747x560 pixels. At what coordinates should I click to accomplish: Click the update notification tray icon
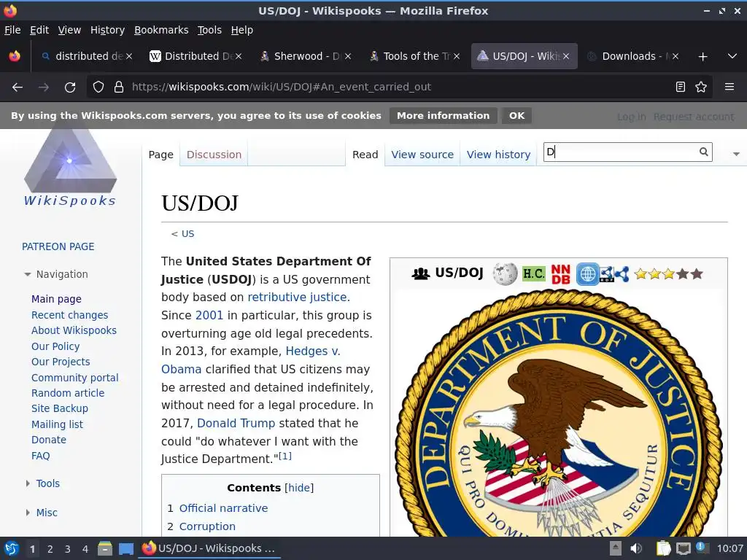click(x=703, y=548)
